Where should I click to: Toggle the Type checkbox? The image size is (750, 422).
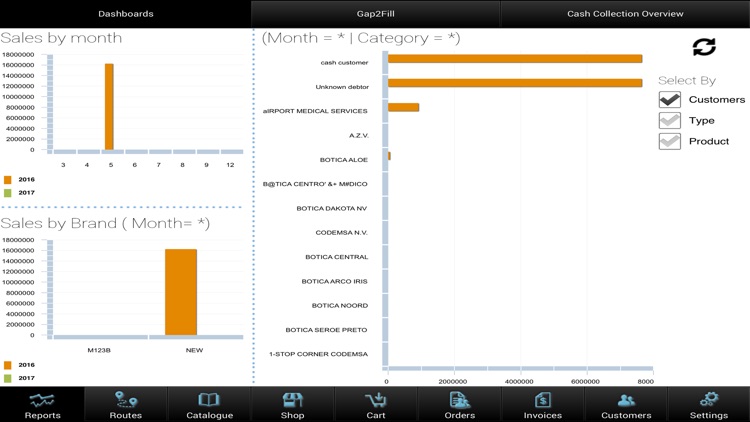click(x=670, y=121)
